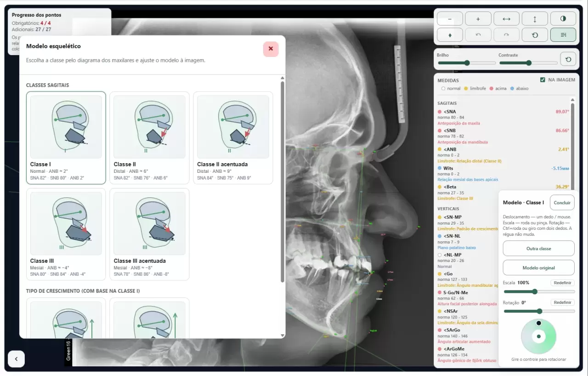Click the <SN-MP measurement row

coord(467,222)
